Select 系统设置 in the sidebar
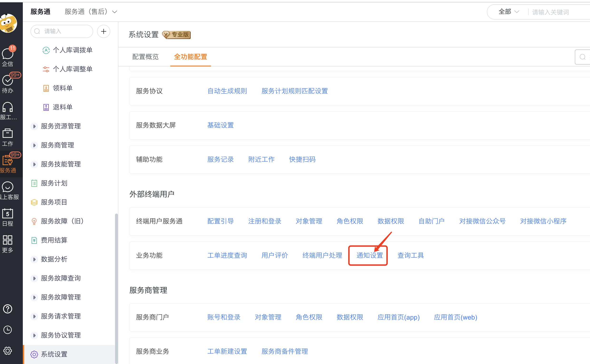 click(54, 354)
